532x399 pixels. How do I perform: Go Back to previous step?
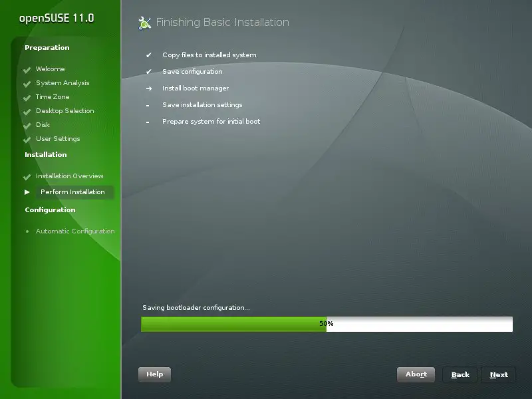coord(460,375)
